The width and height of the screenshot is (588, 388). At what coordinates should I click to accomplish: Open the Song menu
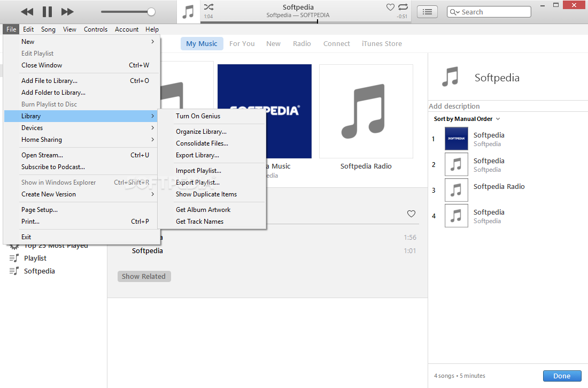(x=48, y=29)
